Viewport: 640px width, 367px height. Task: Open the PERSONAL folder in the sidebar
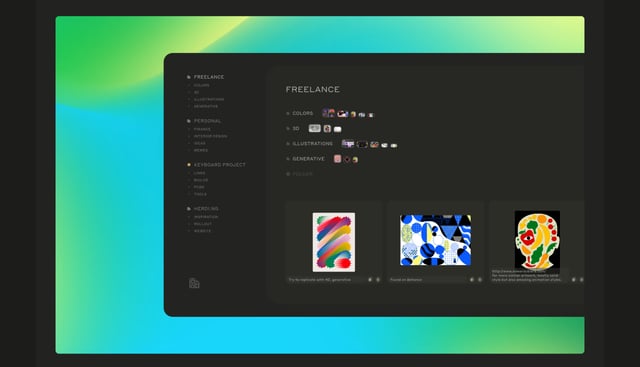207,121
